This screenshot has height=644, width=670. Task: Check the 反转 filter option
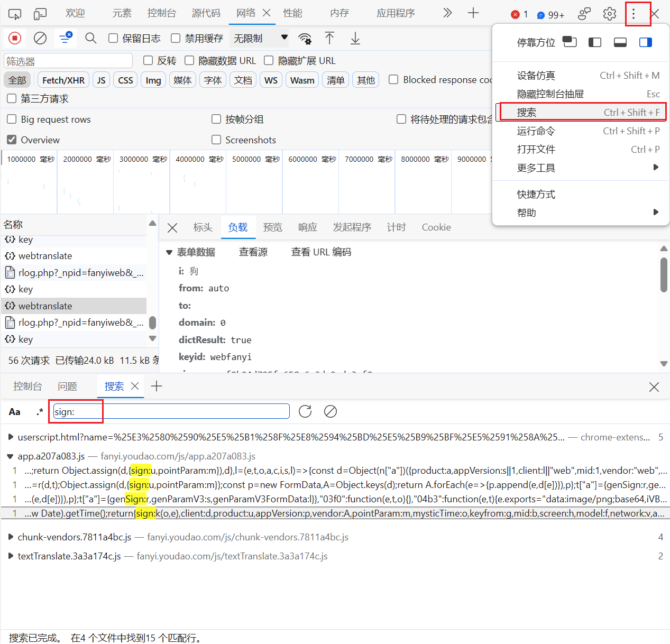coord(148,60)
